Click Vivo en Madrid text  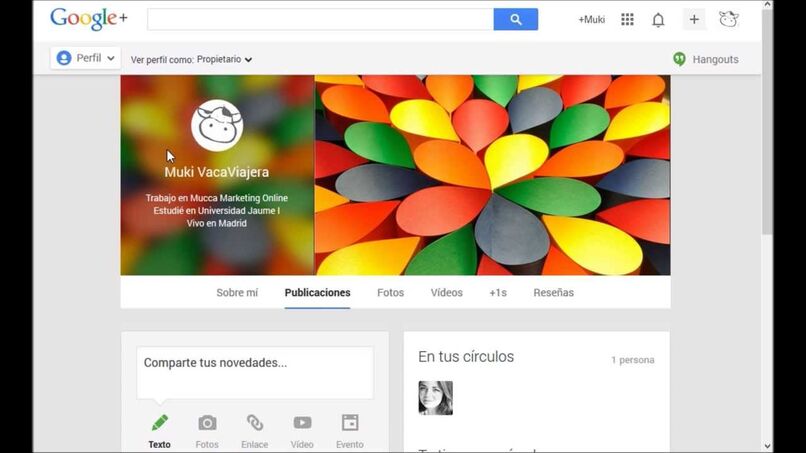tap(216, 223)
